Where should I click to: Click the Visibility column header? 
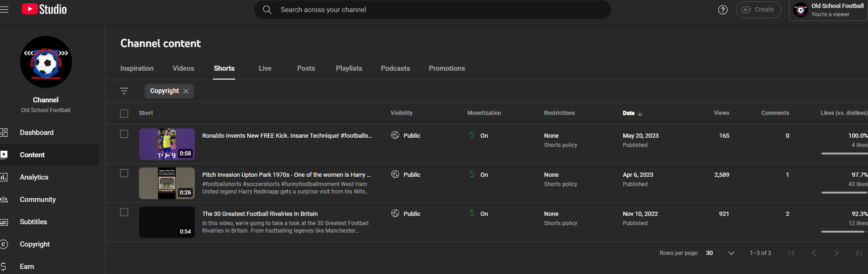[402, 113]
